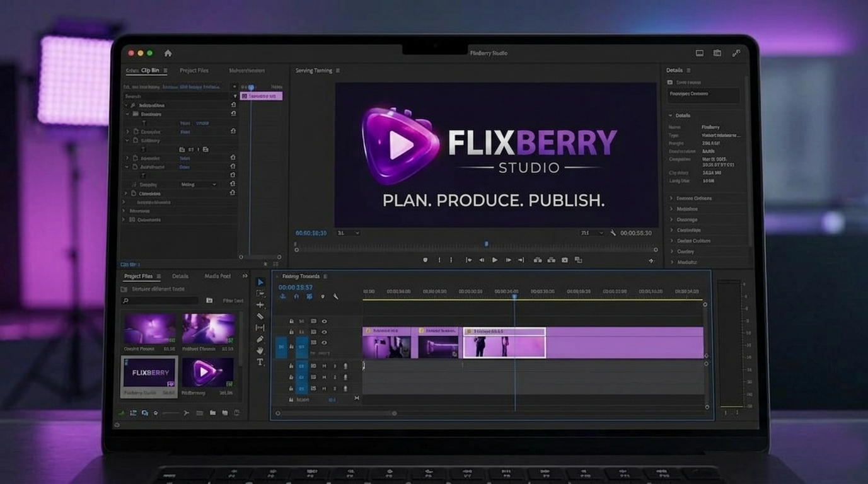Image resolution: width=868 pixels, height=484 pixels.
Task: Select the first clip in timeline
Action: [386, 343]
